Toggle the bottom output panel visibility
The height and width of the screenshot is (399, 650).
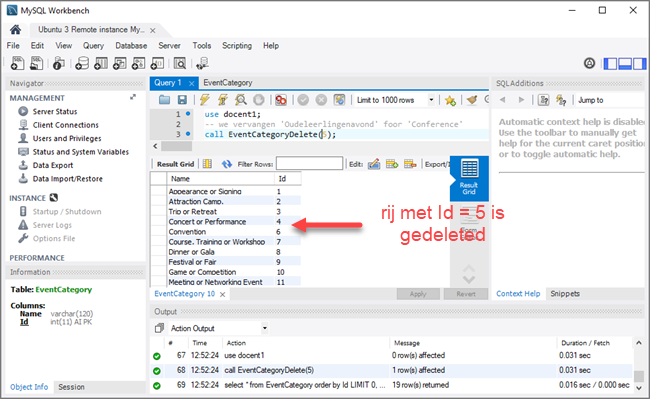pyautogui.click(x=625, y=63)
